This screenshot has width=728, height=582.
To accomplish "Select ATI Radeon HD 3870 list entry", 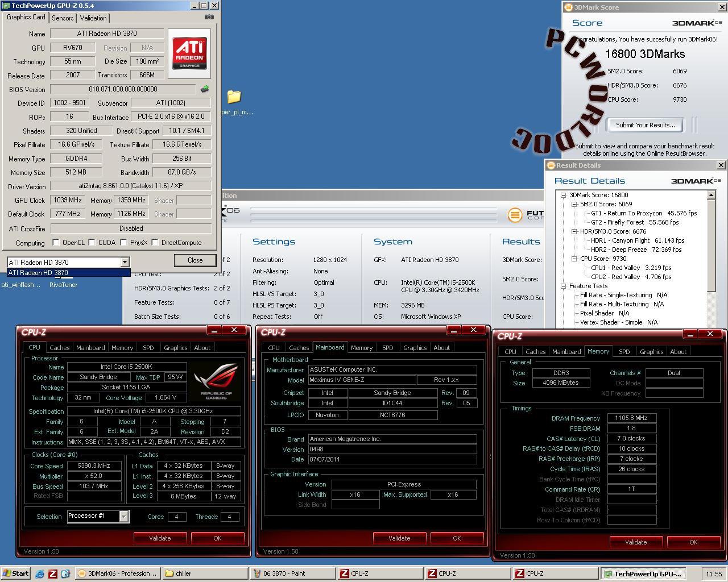I will [x=68, y=272].
